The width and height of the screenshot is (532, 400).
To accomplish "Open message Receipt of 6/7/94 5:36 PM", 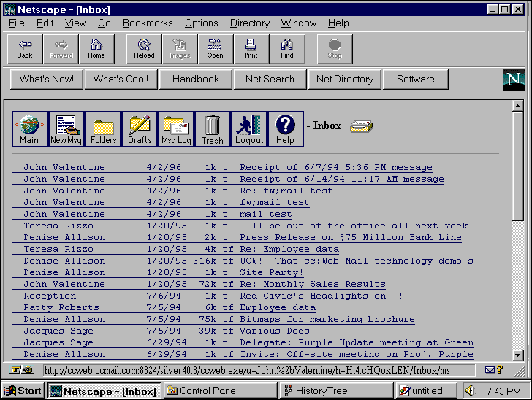I will coord(222,167).
